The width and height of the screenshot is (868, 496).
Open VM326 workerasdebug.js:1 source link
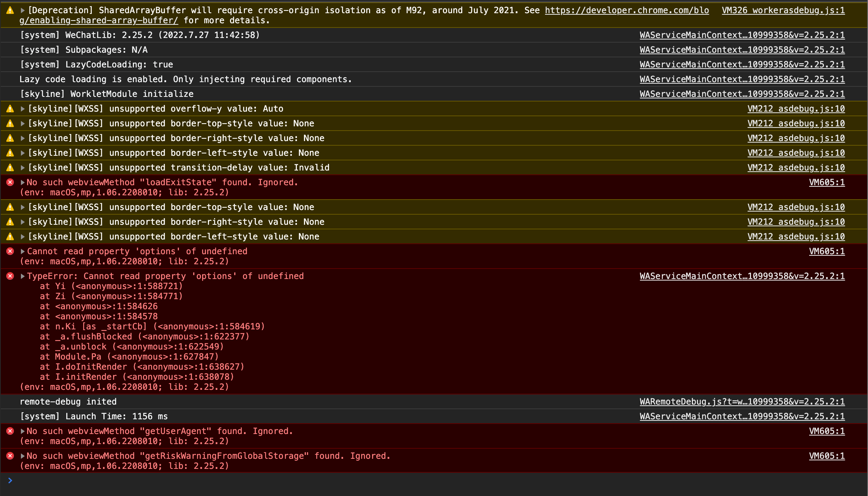(x=783, y=10)
